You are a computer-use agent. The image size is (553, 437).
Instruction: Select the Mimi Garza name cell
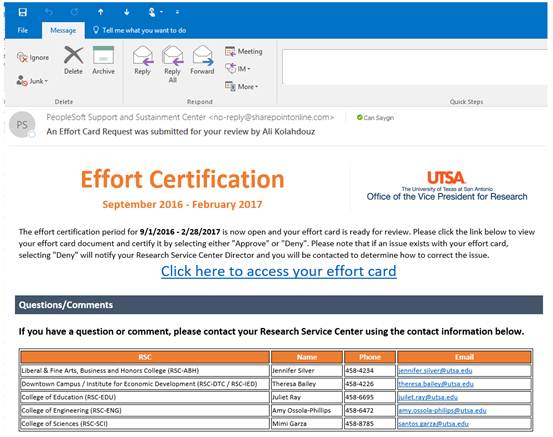pos(307,424)
